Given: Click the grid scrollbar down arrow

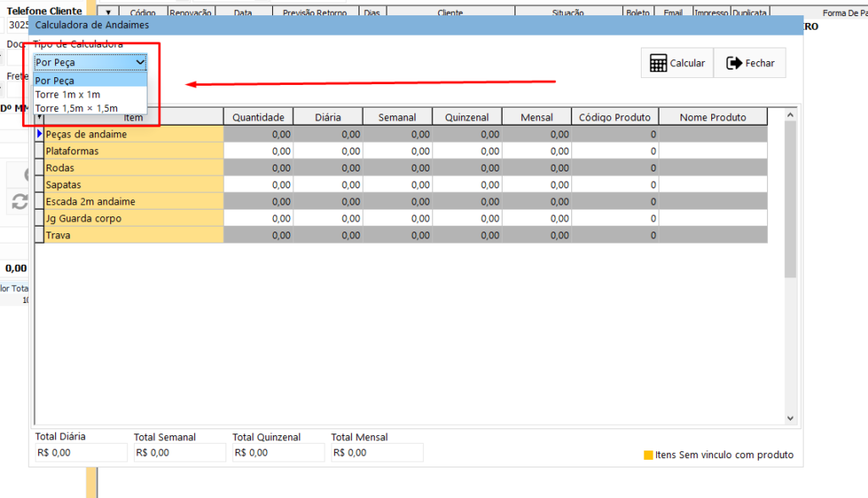Looking at the screenshot, I should click(x=791, y=418).
